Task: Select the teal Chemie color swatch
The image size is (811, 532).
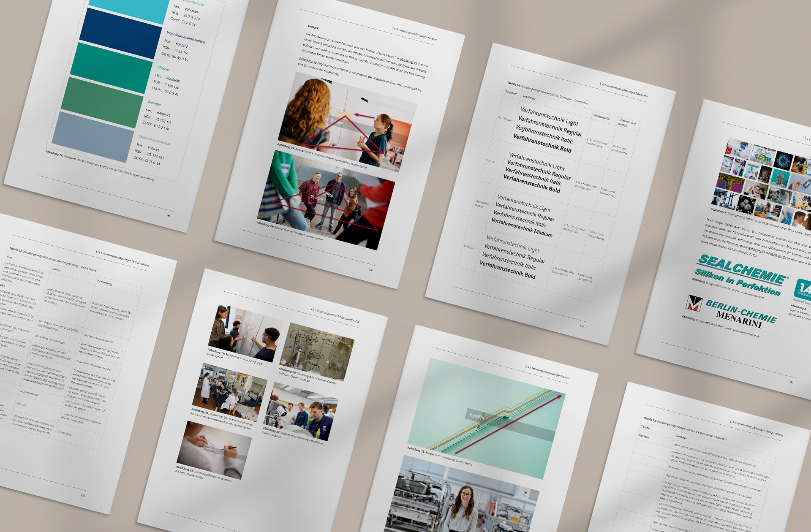Action: tap(112, 68)
